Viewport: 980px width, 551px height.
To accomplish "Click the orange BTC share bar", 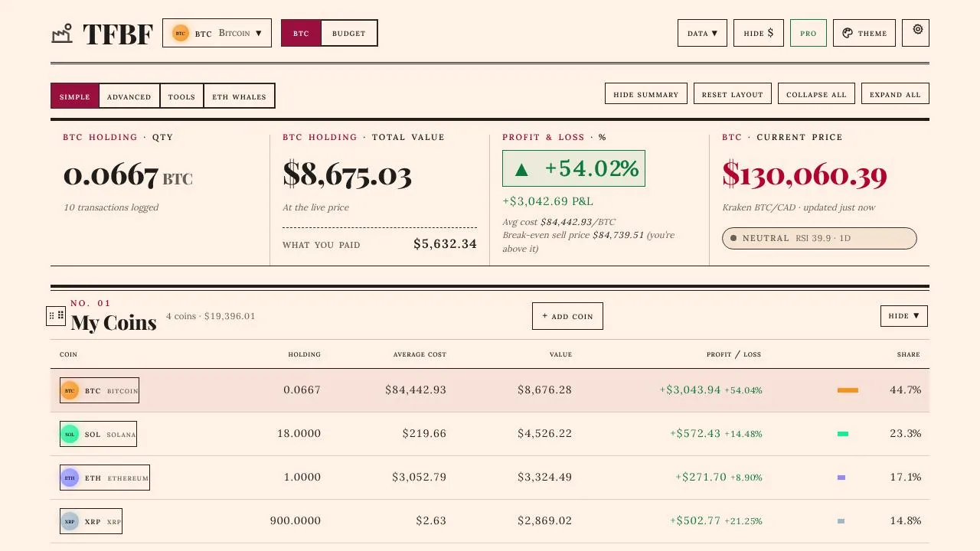I will point(848,390).
